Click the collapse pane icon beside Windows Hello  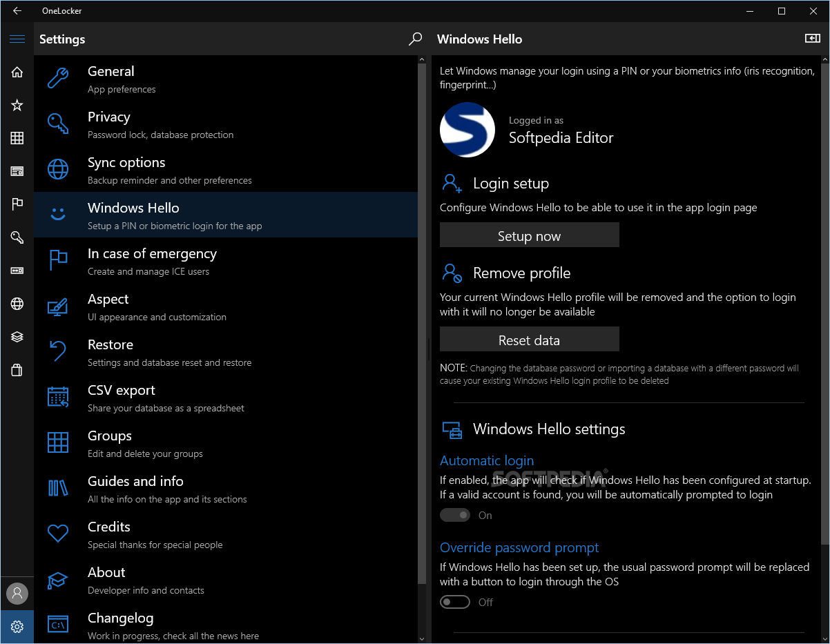[x=813, y=39]
